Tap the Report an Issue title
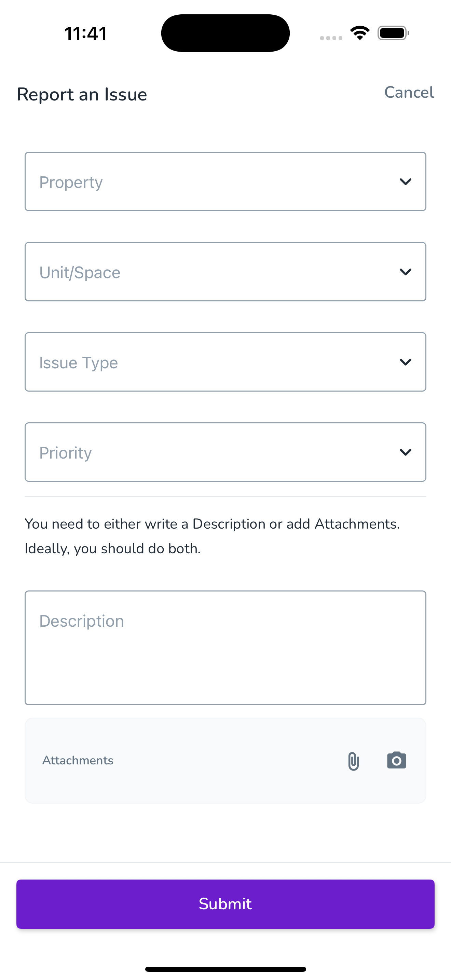 click(x=82, y=94)
